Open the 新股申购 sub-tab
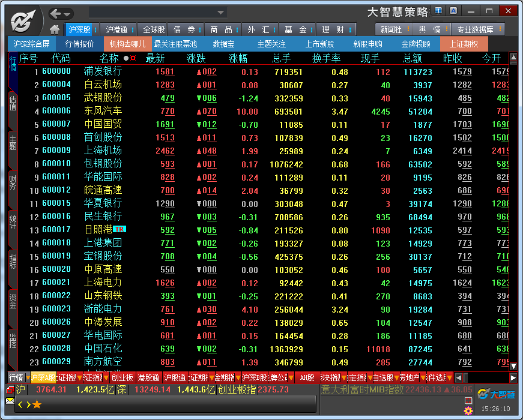The width and height of the screenshot is (523, 420). point(367,44)
